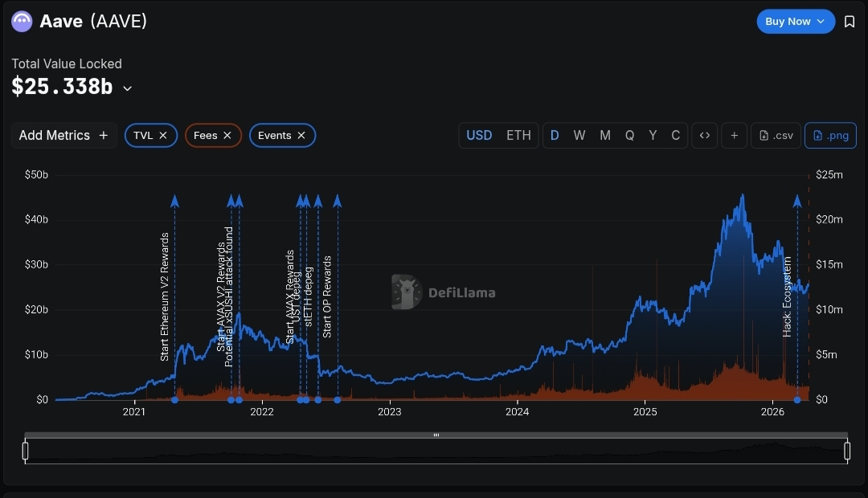
Task: Select quarterly (Q) interval
Action: (x=629, y=136)
